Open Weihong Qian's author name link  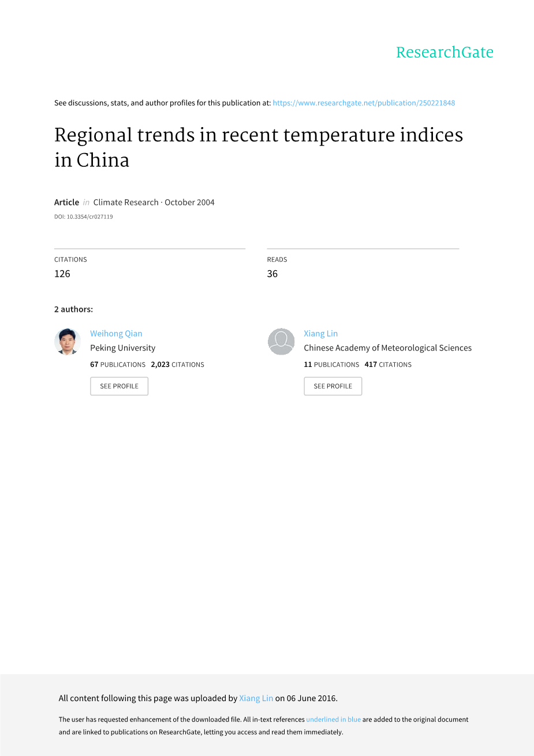[116, 333]
